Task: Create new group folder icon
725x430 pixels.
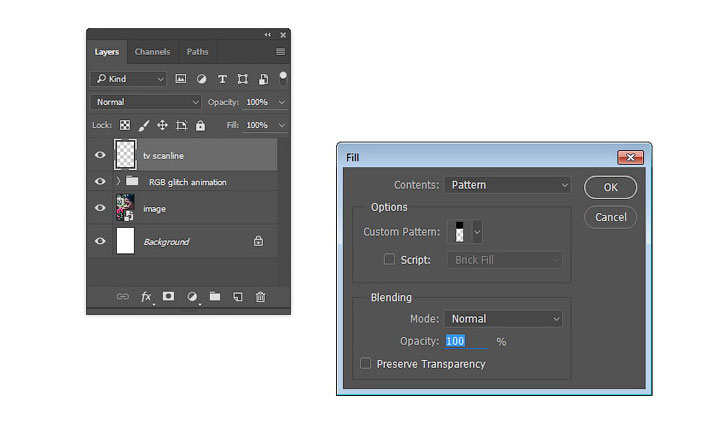Action: click(215, 296)
